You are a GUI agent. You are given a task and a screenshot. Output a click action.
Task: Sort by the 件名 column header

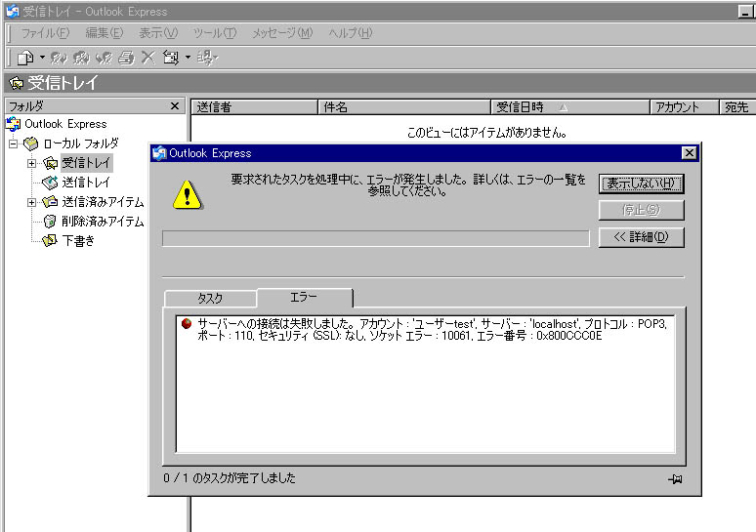point(404,107)
